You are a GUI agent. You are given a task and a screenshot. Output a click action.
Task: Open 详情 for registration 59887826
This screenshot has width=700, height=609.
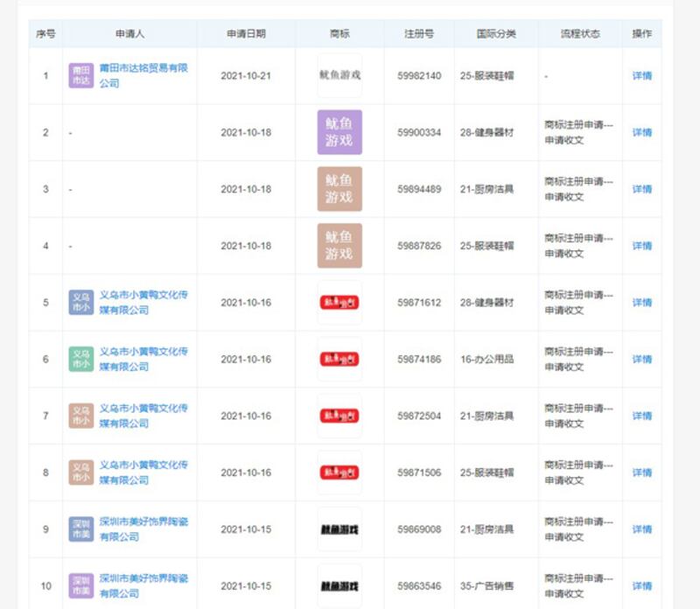pos(642,246)
